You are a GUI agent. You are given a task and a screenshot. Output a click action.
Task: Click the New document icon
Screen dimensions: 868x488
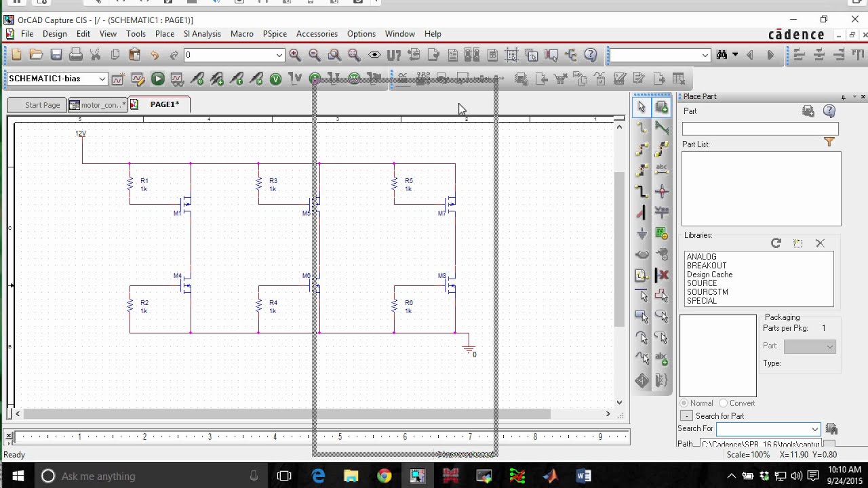pyautogui.click(x=16, y=55)
